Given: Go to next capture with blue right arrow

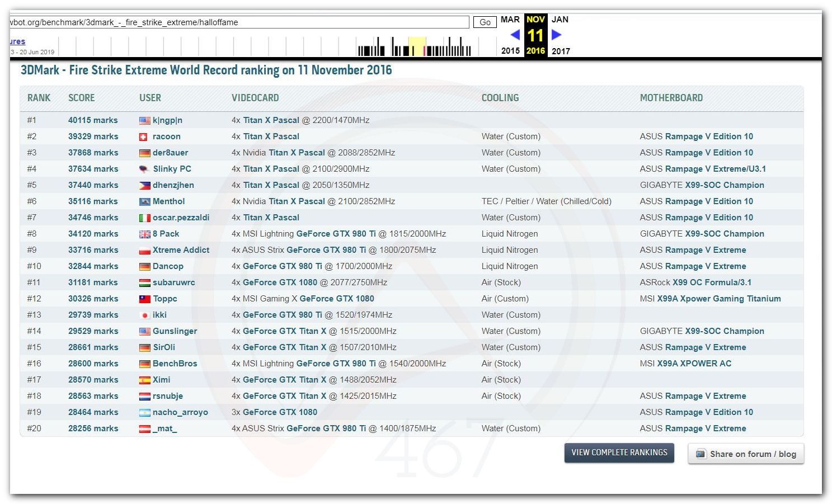Looking at the screenshot, I should click(x=556, y=35).
